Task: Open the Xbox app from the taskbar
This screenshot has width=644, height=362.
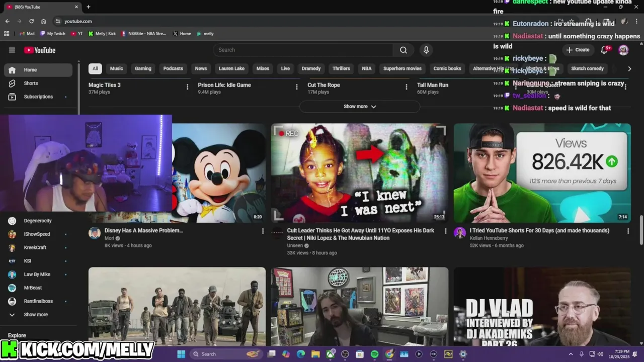Action: (331, 354)
